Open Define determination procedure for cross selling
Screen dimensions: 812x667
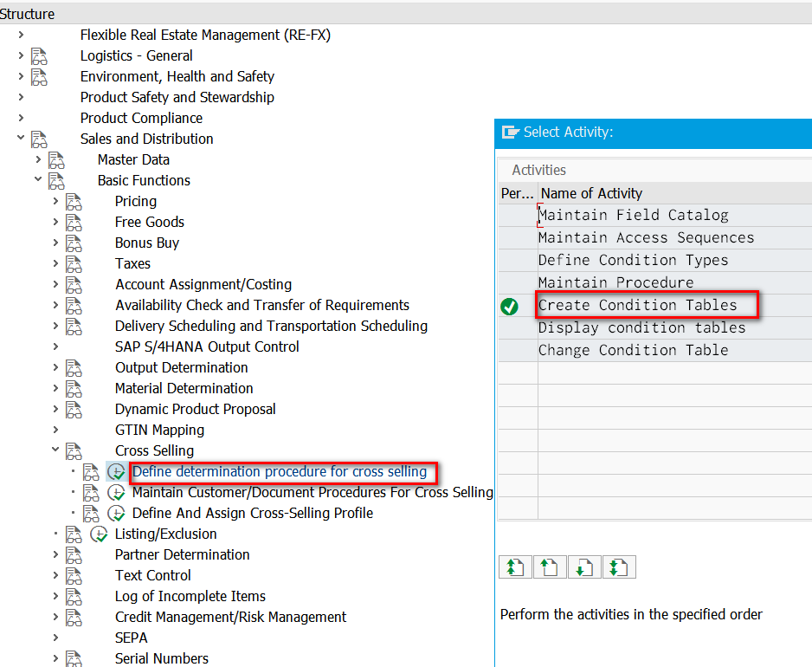(x=280, y=471)
